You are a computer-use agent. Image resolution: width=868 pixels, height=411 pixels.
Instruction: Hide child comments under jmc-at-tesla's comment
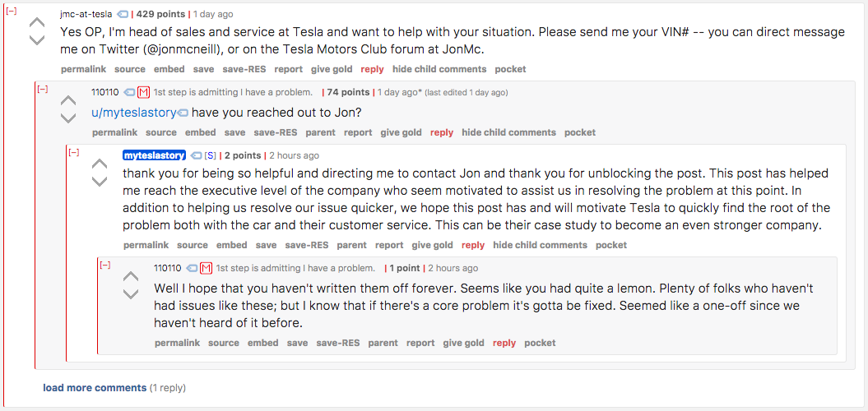[x=439, y=69]
